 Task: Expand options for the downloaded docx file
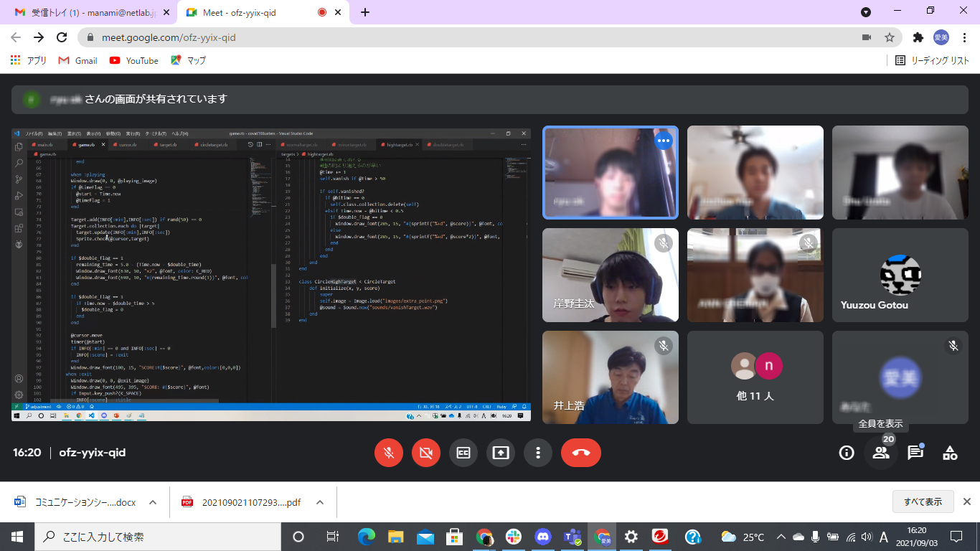(153, 502)
